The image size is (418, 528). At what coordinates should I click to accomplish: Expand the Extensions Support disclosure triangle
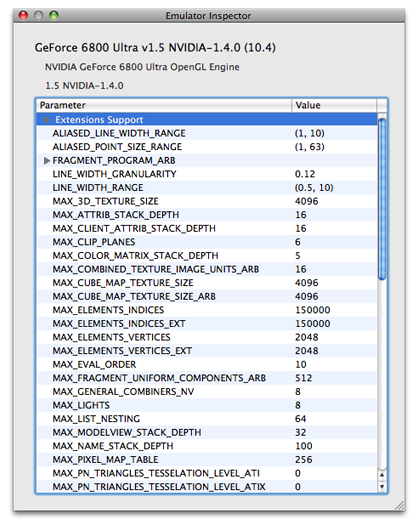(x=47, y=120)
